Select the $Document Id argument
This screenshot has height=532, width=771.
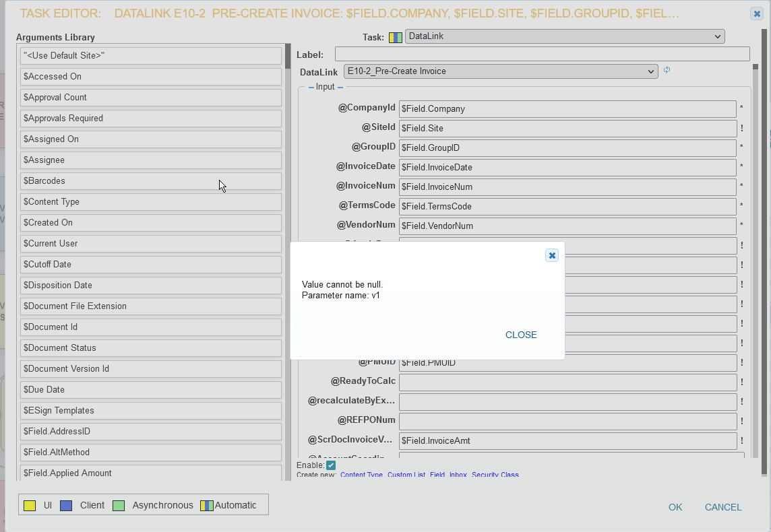click(151, 327)
